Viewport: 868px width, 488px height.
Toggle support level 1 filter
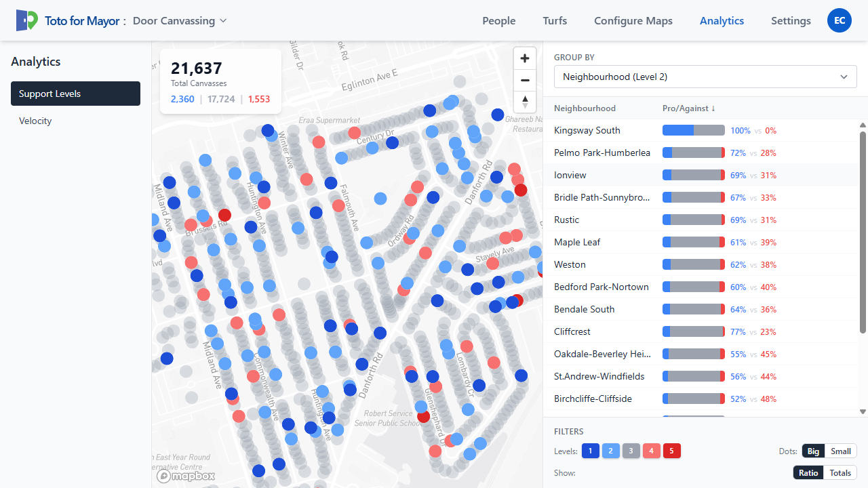point(591,451)
